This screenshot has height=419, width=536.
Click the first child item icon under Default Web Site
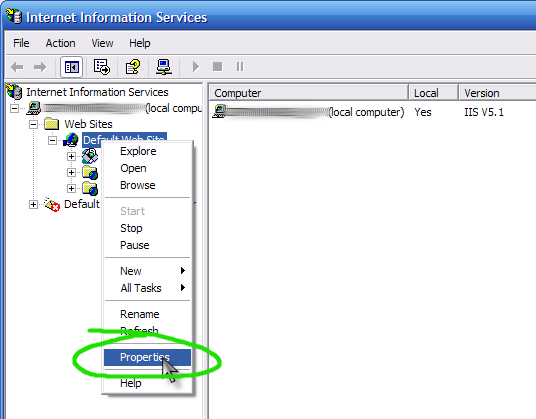[x=90, y=156]
